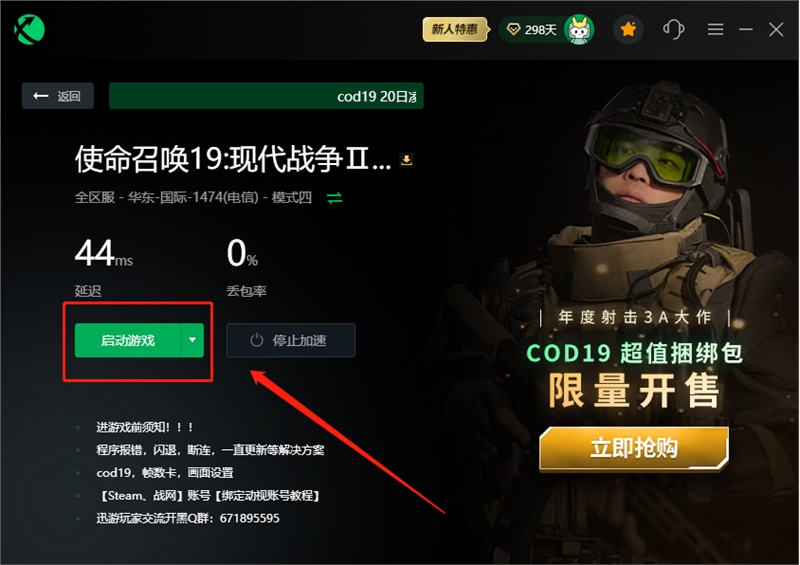Click the yellow download icon beside game title
Image resolution: width=800 pixels, height=565 pixels.
coord(407,160)
